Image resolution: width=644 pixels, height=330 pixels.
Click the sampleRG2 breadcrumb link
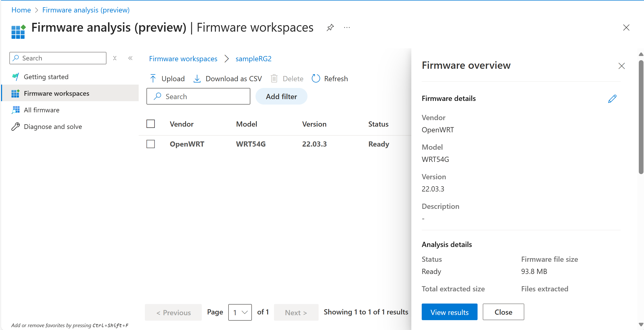click(253, 59)
